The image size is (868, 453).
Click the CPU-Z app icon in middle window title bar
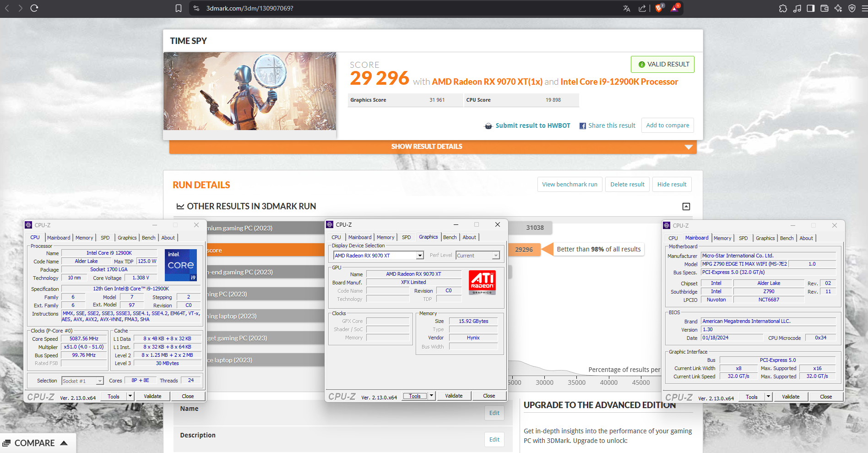click(x=330, y=224)
